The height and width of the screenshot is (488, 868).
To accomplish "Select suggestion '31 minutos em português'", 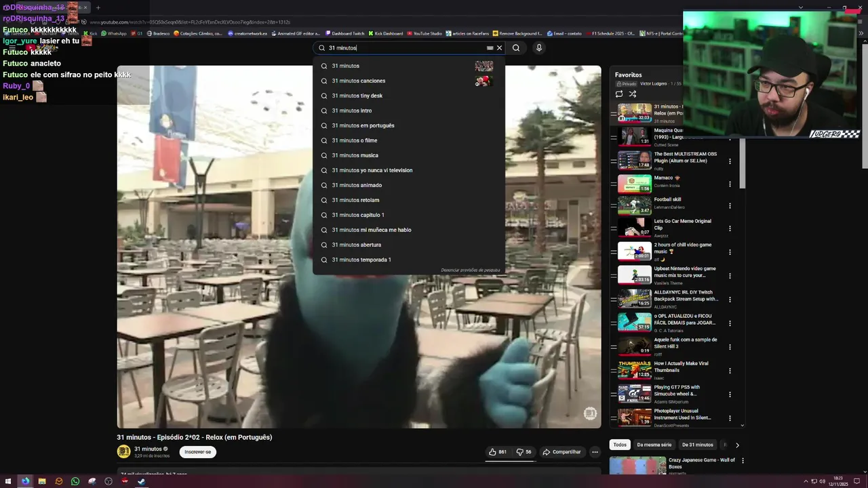I will (x=408, y=125).
